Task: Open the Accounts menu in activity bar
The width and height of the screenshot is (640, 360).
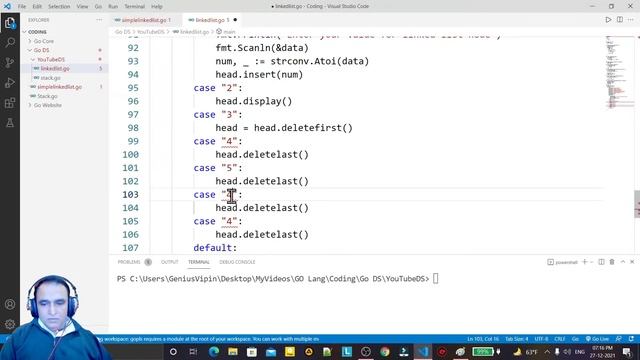Action: (x=10, y=304)
